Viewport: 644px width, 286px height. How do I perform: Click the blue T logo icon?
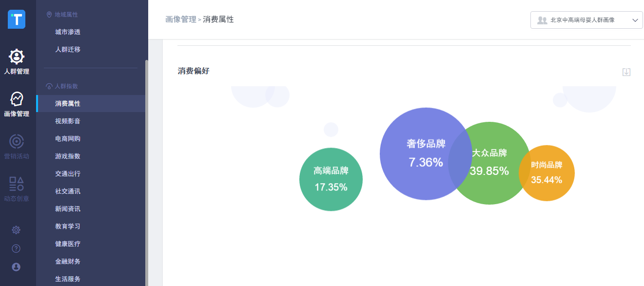click(17, 19)
